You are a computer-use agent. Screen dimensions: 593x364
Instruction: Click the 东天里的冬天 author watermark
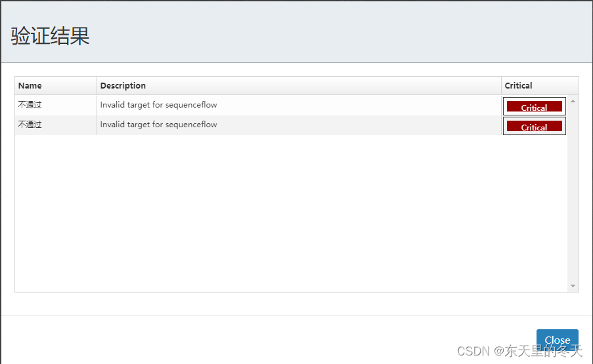point(544,352)
